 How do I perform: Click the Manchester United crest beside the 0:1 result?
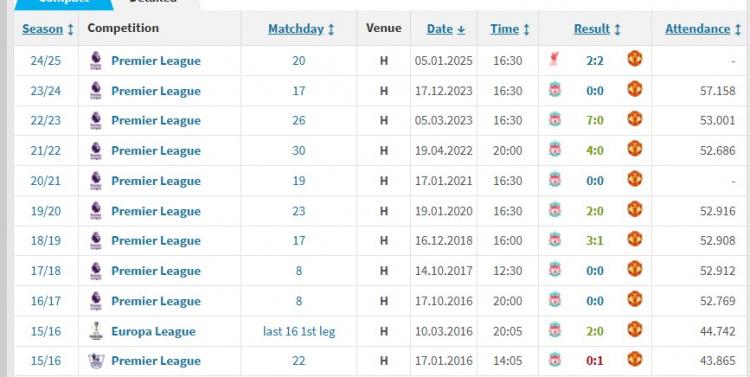click(x=634, y=358)
